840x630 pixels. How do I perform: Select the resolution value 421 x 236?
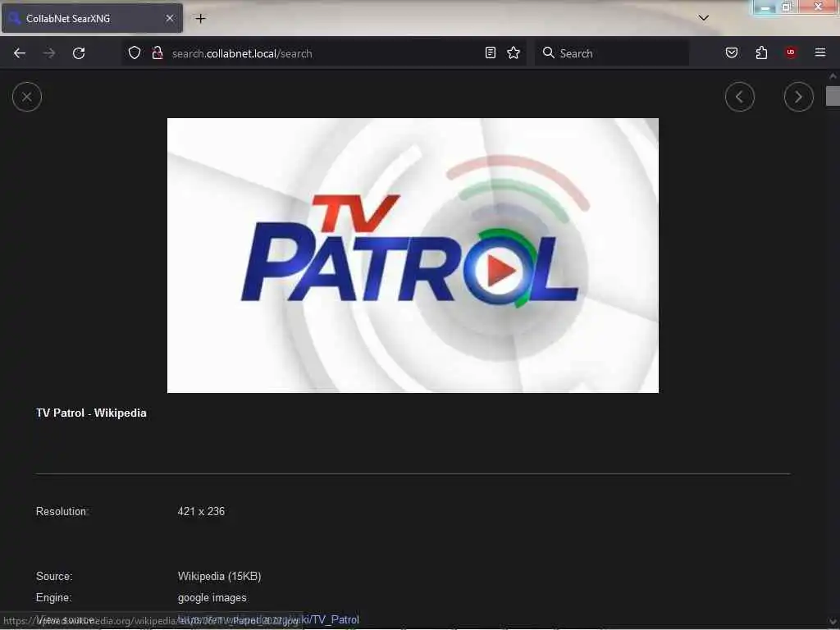click(201, 512)
